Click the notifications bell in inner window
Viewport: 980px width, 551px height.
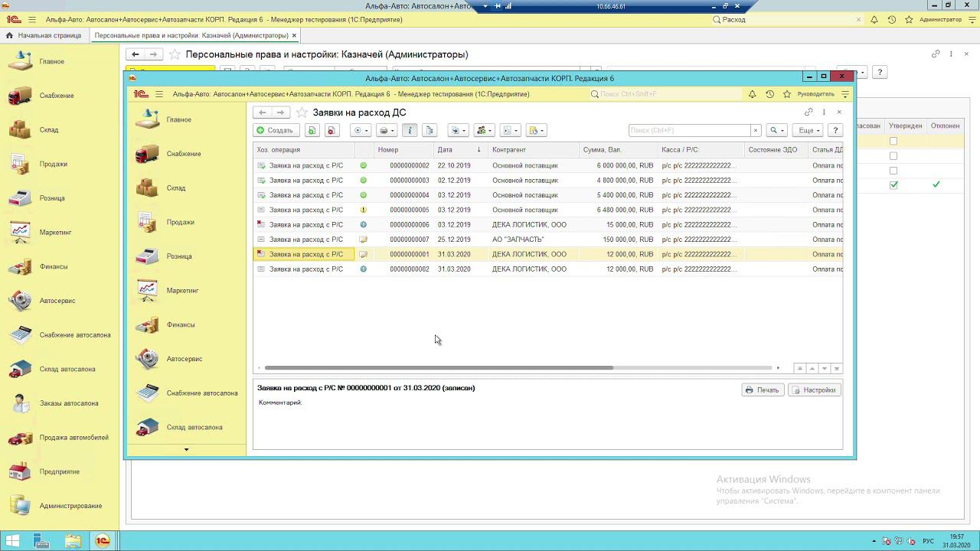tap(752, 94)
